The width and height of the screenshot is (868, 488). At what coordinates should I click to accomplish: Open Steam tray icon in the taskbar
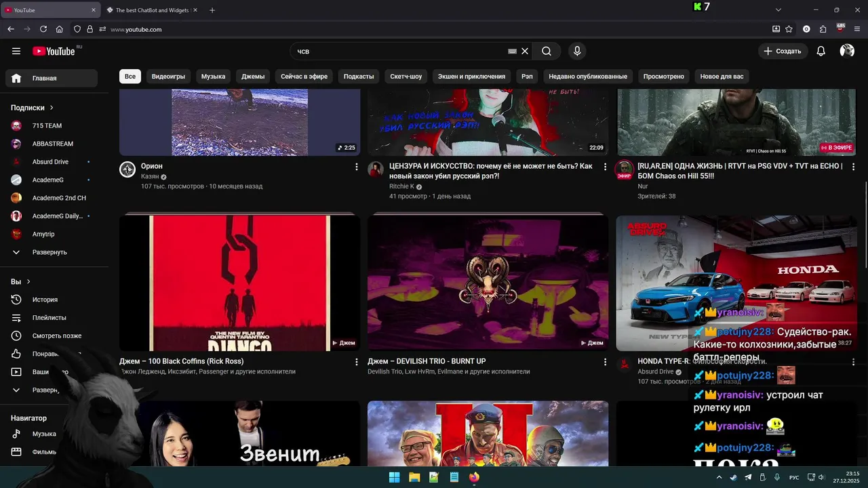pyautogui.click(x=734, y=477)
